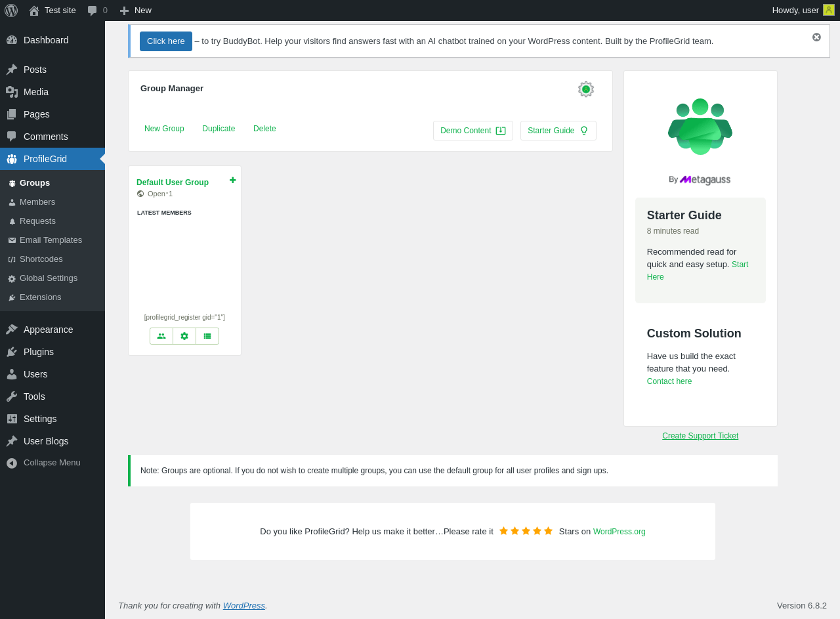Go to the Members submenu
Viewport: 840px width, 619px height.
(52, 202)
